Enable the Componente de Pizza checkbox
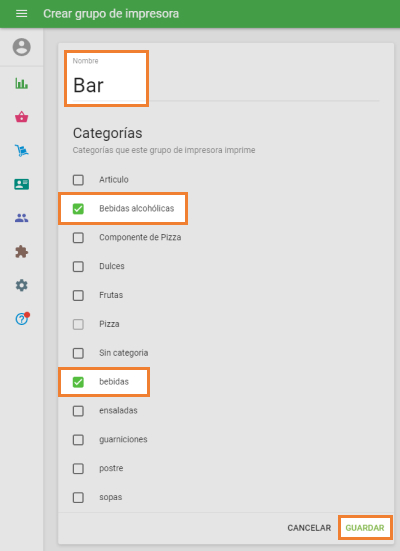The height and width of the screenshot is (551, 400). point(78,238)
